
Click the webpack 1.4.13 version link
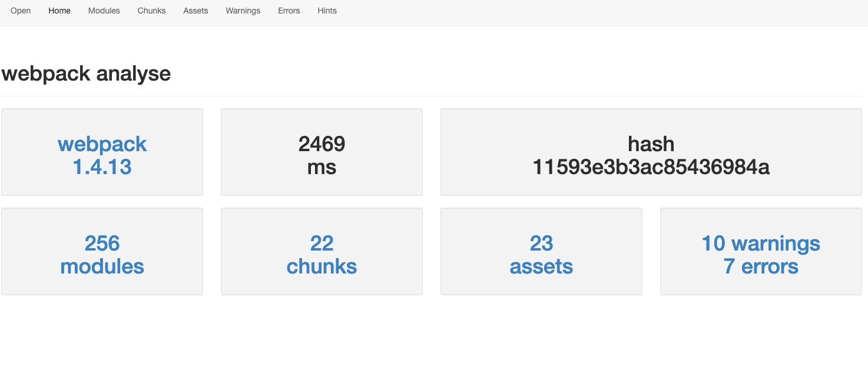pos(102,155)
